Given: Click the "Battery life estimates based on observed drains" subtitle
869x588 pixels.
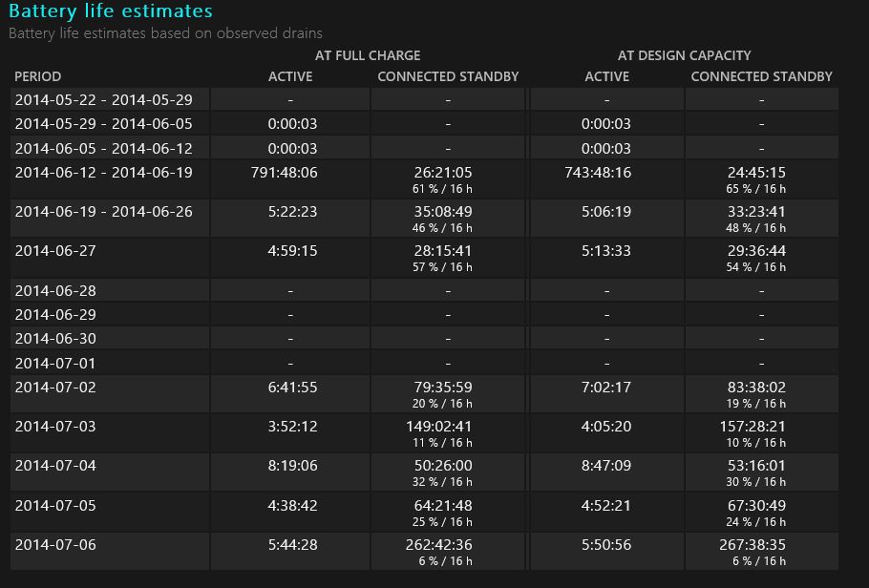Looking at the screenshot, I should tap(165, 33).
